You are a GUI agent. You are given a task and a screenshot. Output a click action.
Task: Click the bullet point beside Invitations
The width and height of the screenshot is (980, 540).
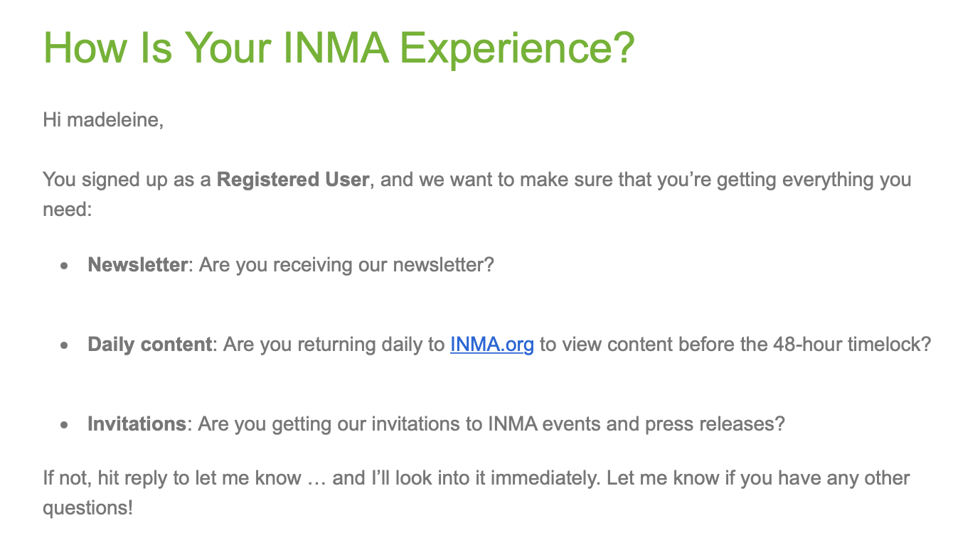click(x=65, y=426)
